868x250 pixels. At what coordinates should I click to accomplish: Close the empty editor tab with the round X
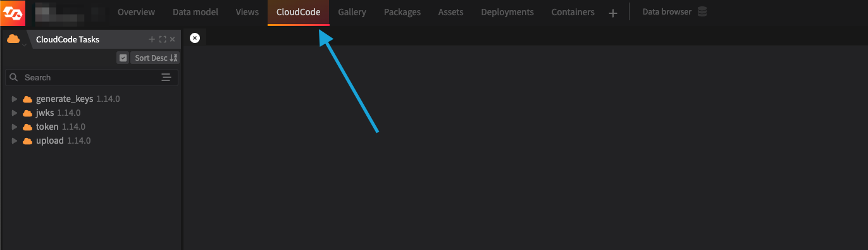195,38
